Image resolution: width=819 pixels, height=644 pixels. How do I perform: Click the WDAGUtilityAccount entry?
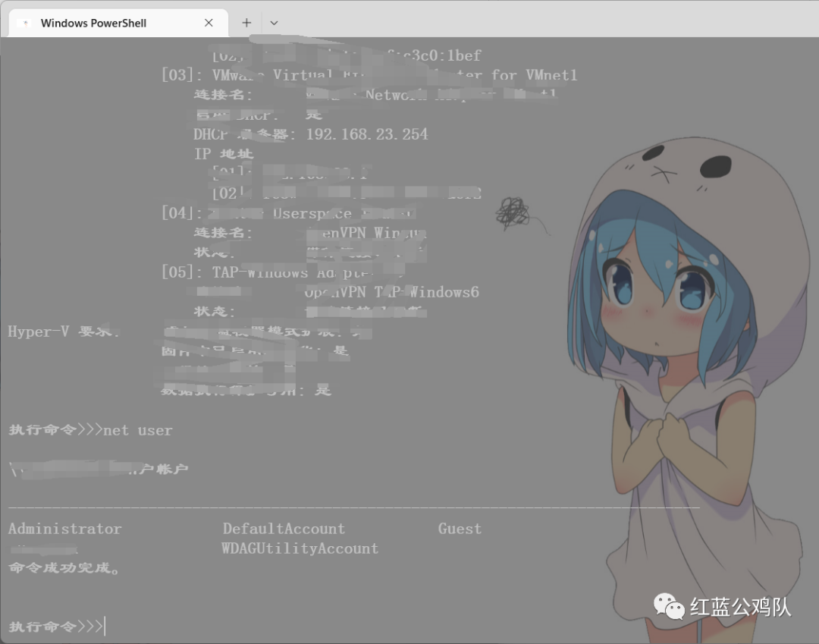point(300,548)
